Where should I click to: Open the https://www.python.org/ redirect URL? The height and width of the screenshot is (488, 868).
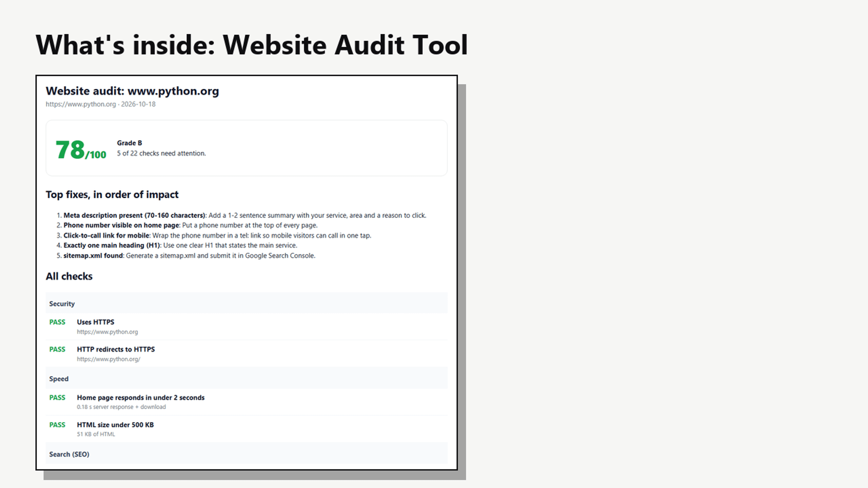tap(108, 359)
